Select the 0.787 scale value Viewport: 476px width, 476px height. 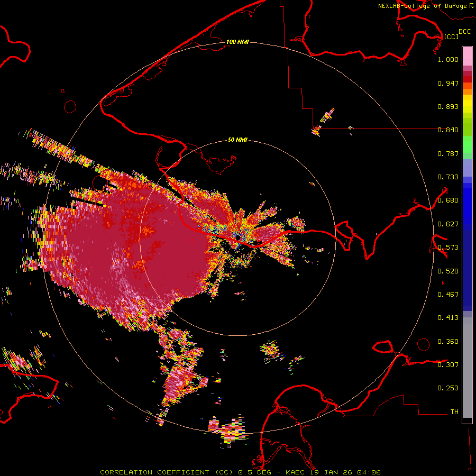[448, 153]
